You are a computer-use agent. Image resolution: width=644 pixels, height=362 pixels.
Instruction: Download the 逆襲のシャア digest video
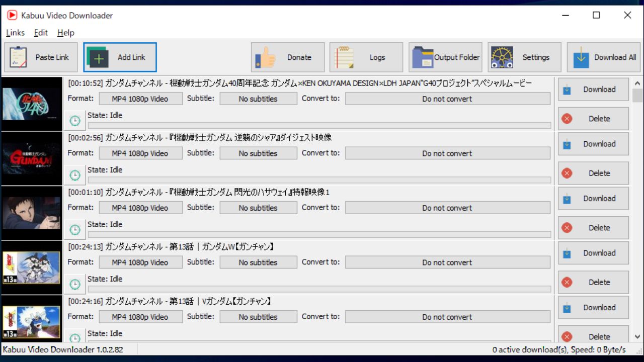593,144
